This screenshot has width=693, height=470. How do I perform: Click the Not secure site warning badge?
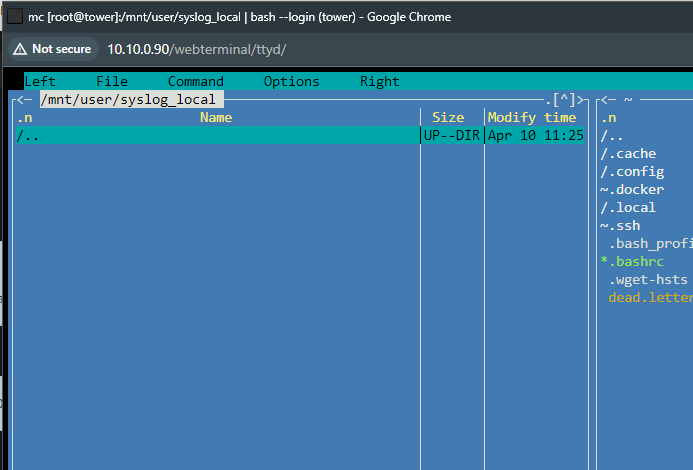[53, 49]
